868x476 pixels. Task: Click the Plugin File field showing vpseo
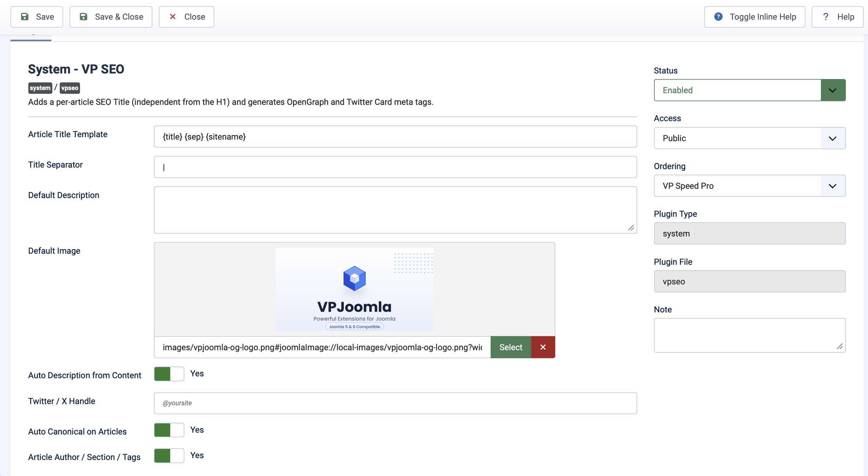(750, 281)
